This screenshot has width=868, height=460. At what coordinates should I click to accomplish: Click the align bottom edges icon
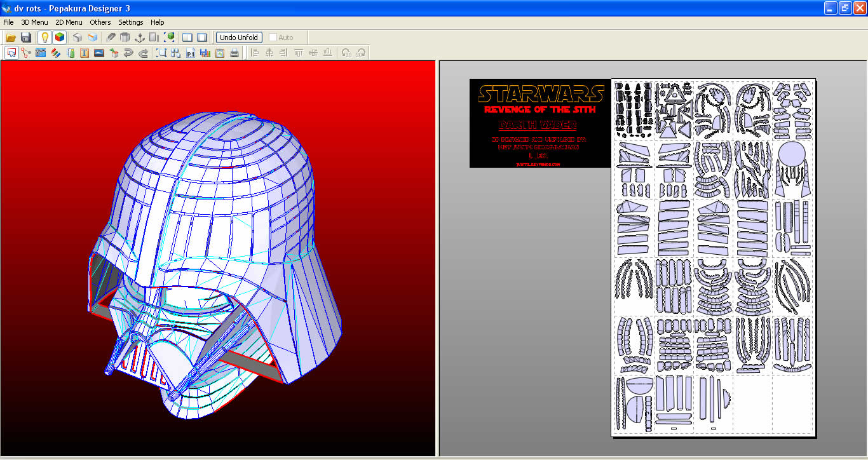click(328, 53)
